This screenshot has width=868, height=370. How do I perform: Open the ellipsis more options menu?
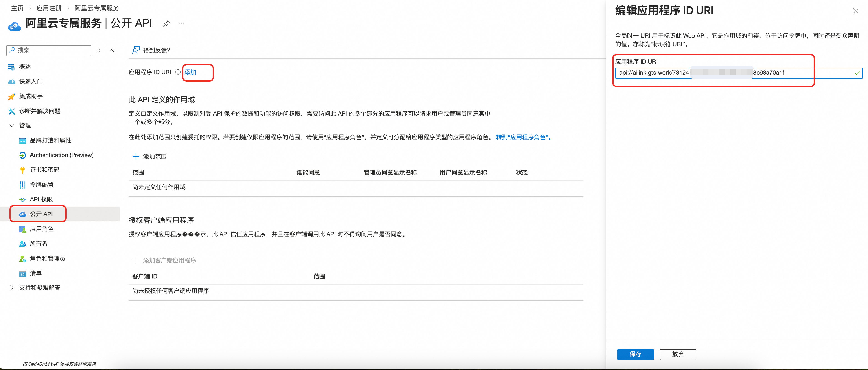click(x=181, y=24)
